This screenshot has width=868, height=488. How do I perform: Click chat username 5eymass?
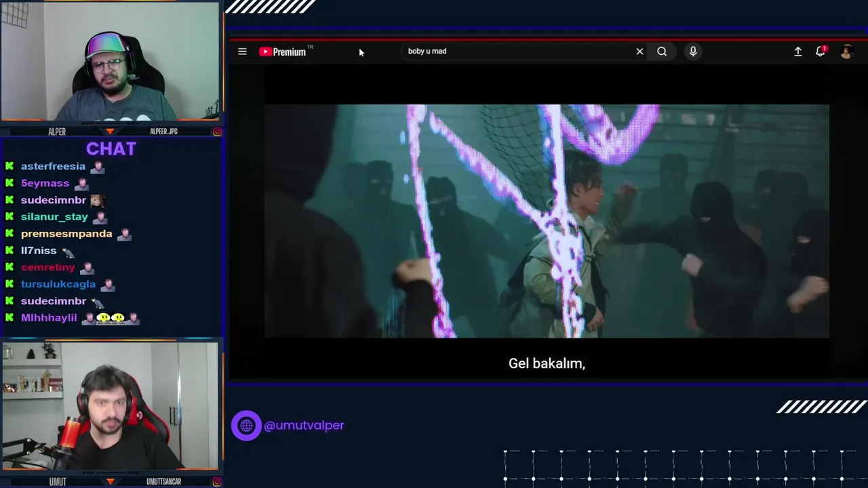[x=45, y=183]
